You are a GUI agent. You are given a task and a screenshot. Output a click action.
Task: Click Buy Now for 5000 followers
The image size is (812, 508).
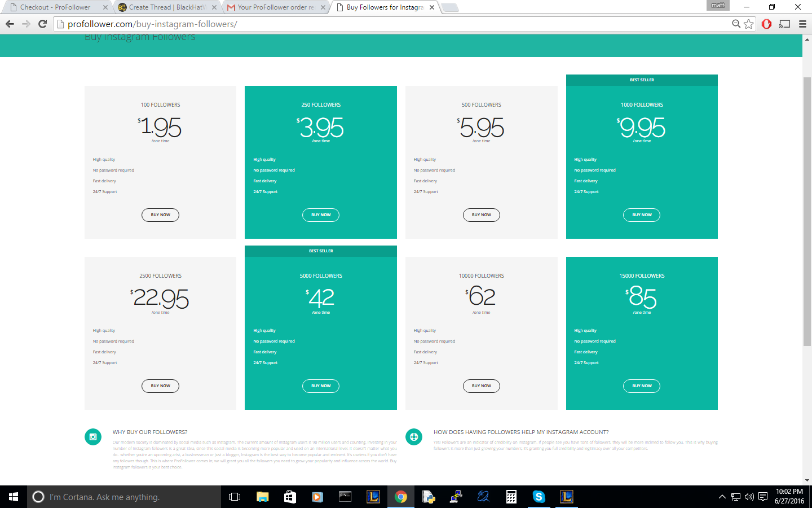321,386
